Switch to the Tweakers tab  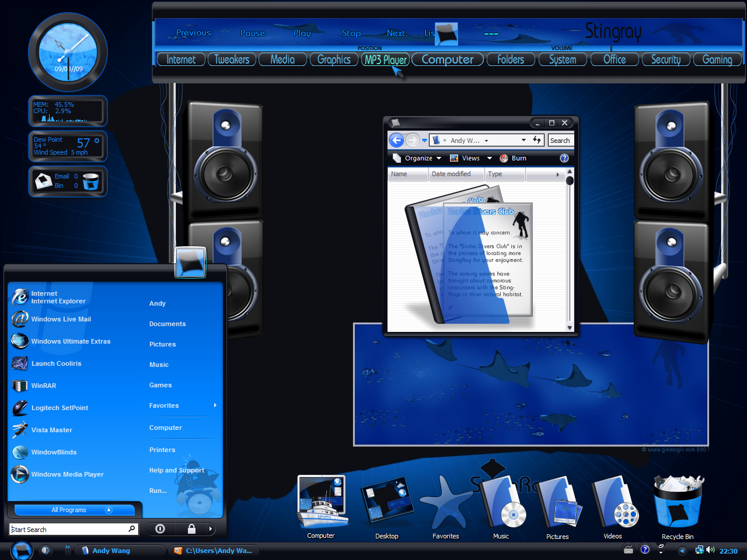[232, 60]
